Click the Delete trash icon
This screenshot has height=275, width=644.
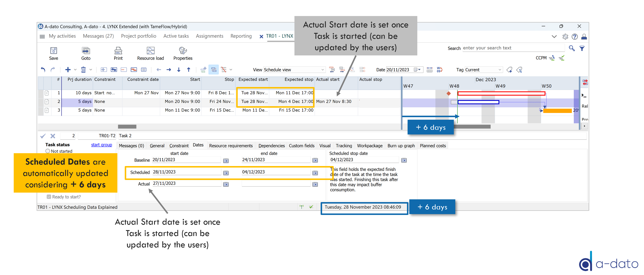(83, 70)
